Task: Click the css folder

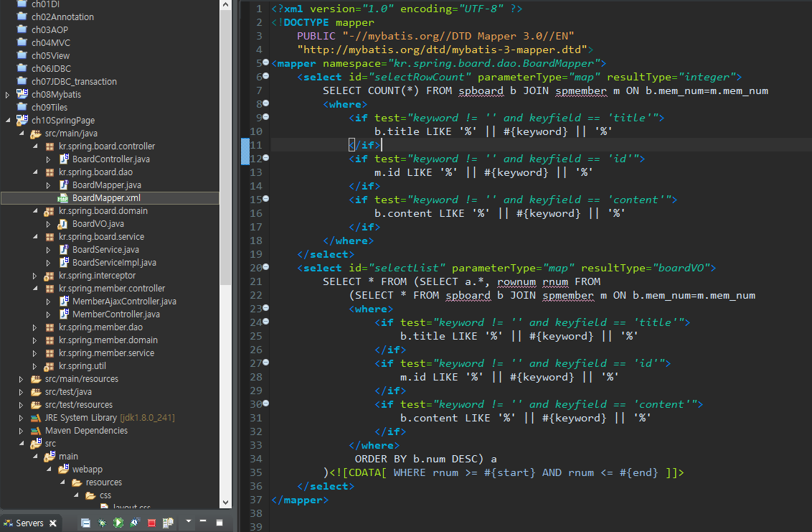Action: click(105, 495)
